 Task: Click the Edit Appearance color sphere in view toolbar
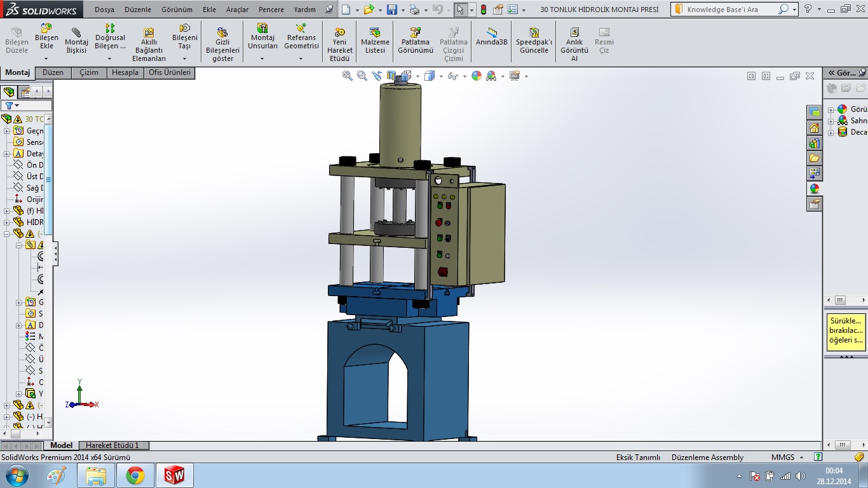(x=477, y=76)
